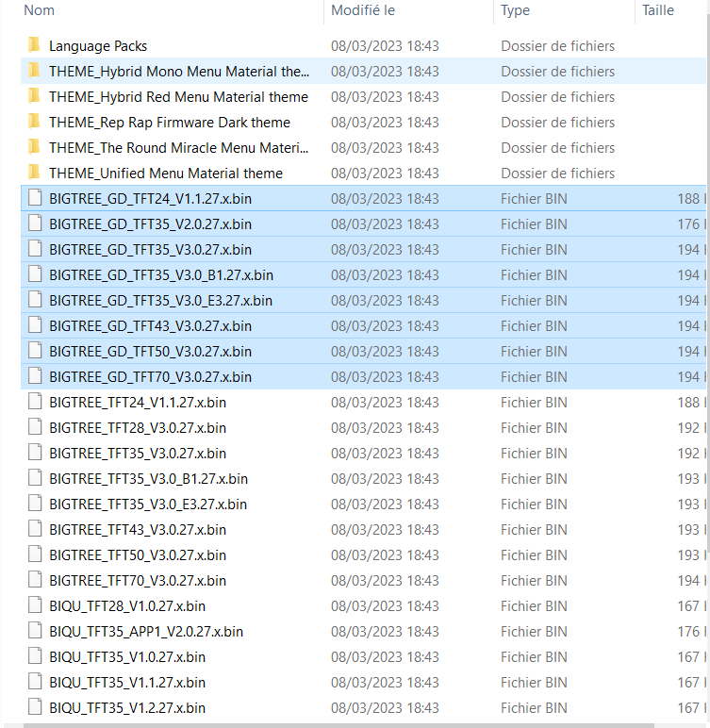Select THEME_Unified Menu Material theme name
Screen dimensions: 710x728
pyautogui.click(x=166, y=174)
